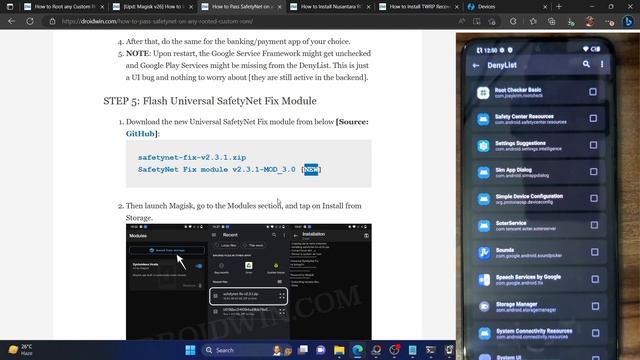This screenshot has width=640, height=360.
Task: Open Immersive Reader icon in address bar
Action: point(476,21)
